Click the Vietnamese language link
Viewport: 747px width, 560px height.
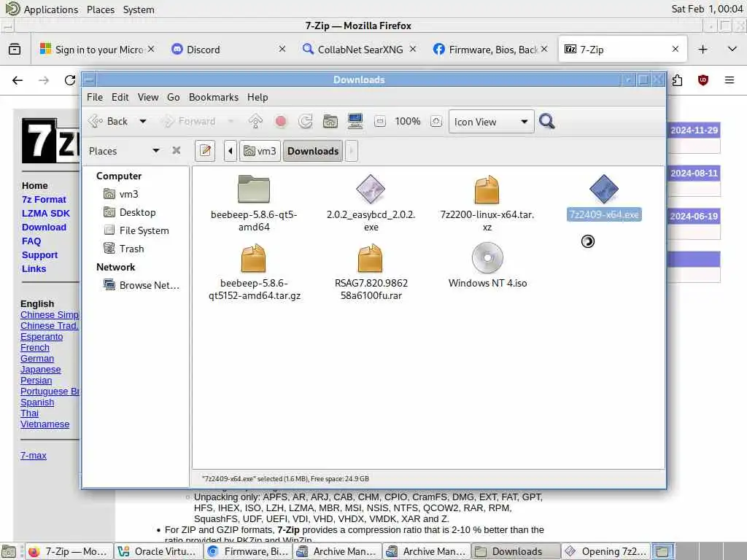tap(44, 424)
